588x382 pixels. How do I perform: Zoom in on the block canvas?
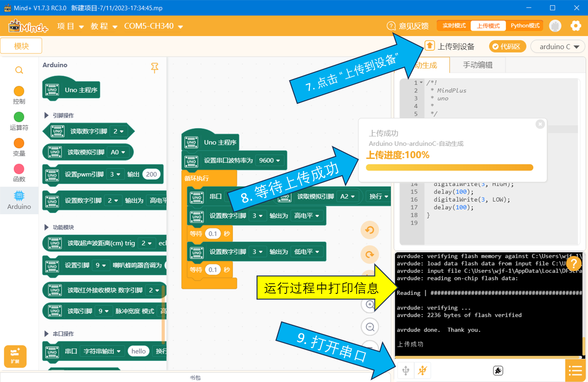pos(369,305)
